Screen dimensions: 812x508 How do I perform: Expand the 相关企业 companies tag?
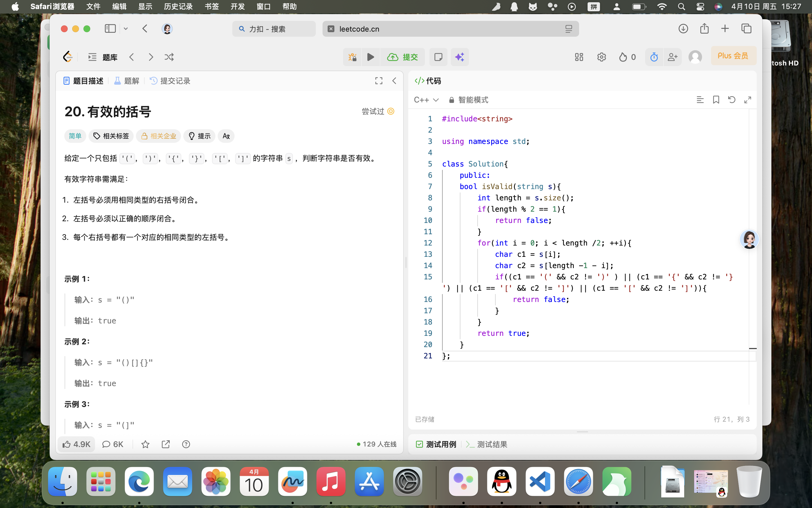[x=158, y=136]
